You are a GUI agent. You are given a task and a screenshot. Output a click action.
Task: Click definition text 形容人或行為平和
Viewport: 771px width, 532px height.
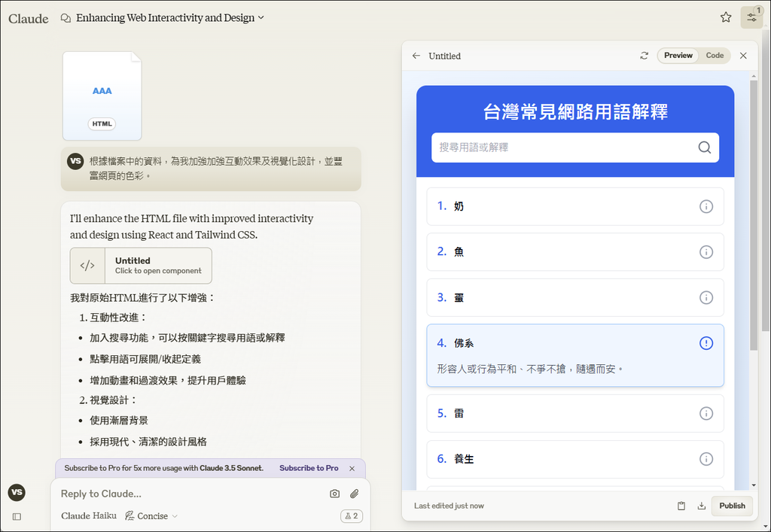(530, 369)
